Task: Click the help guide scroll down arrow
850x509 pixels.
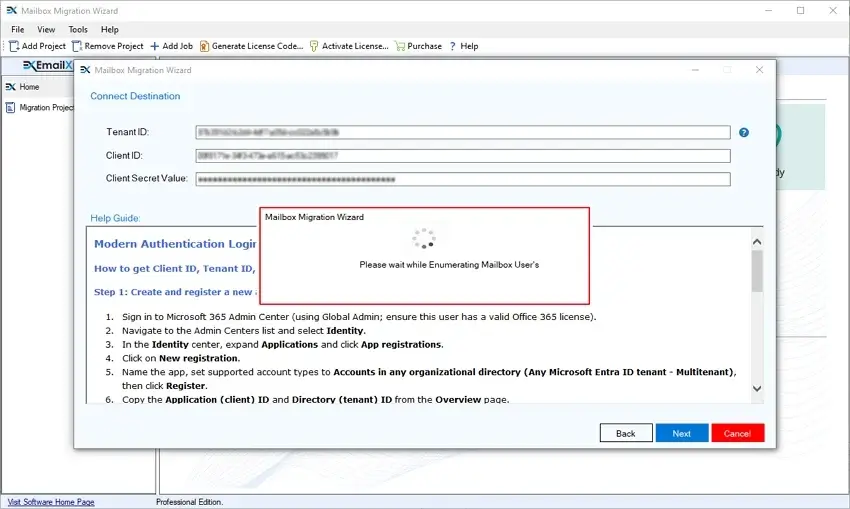Action: (757, 389)
